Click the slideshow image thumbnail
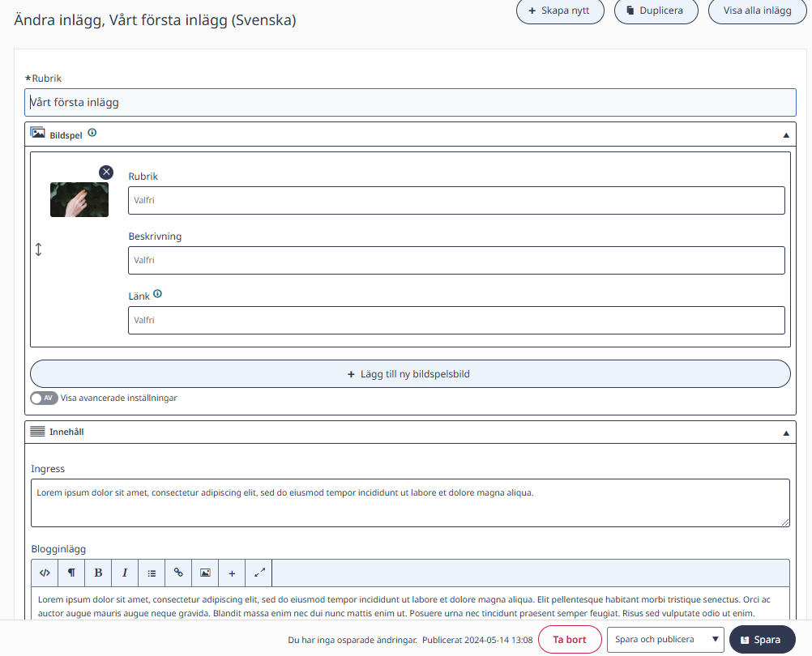 79,200
